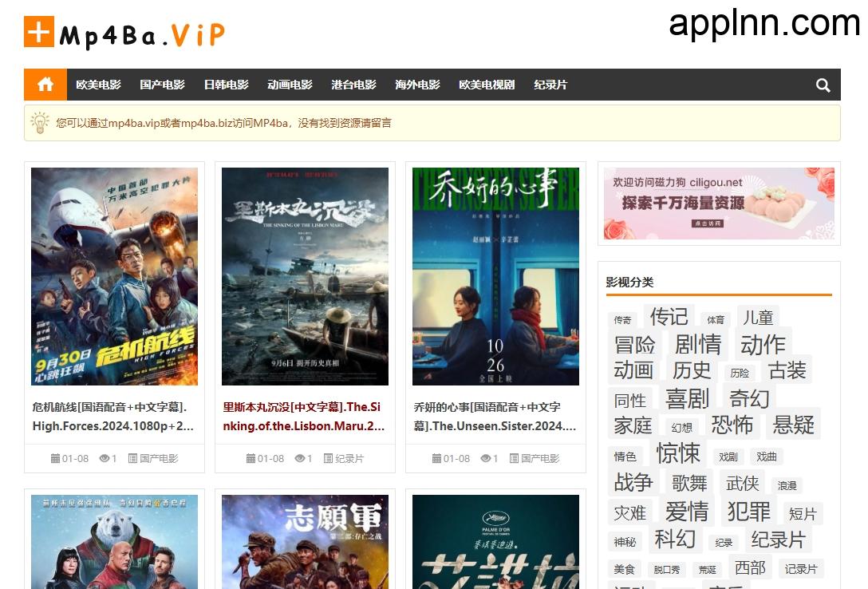Viewport: 868px width, 589px height.
Task: Open the 欧美电影 menu item
Action: coord(98,85)
